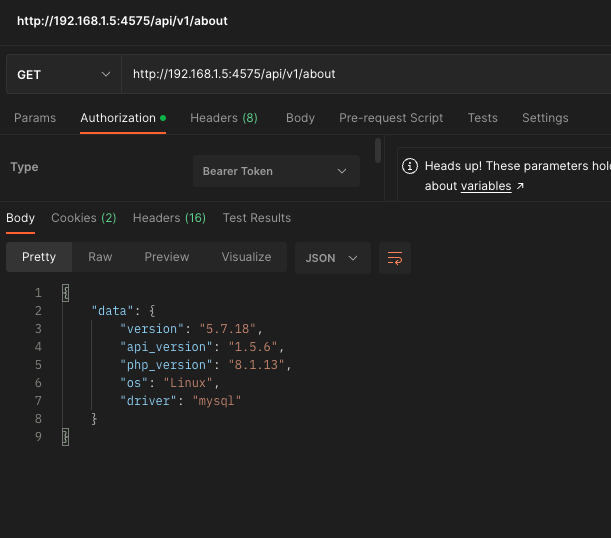Toggle word wrap icon in response toolbar
611x538 pixels.
[x=395, y=258]
